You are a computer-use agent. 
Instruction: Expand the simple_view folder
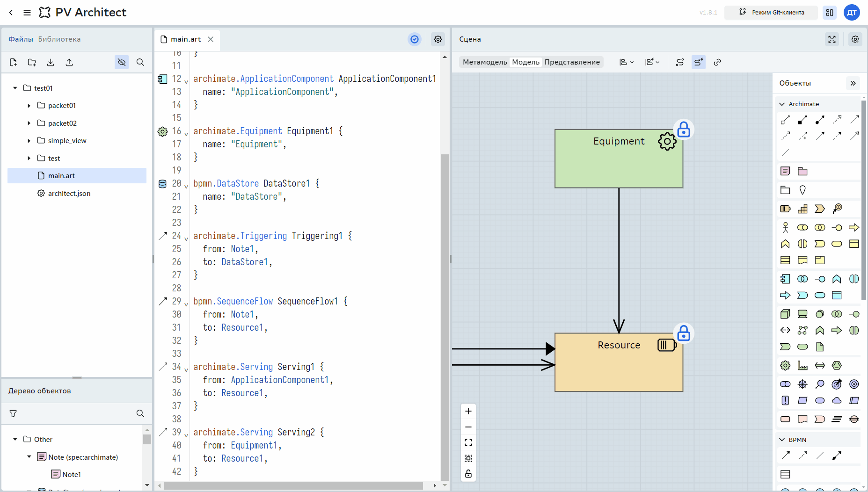(29, 141)
